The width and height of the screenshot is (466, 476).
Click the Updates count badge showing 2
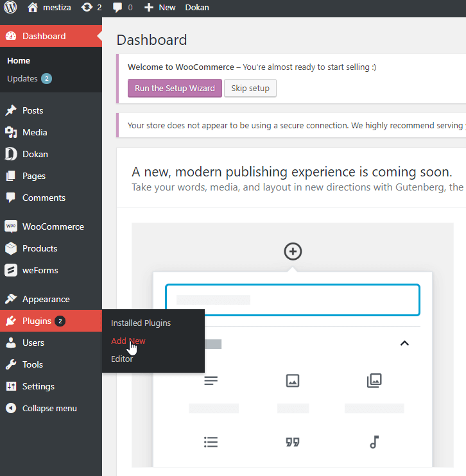coord(46,79)
